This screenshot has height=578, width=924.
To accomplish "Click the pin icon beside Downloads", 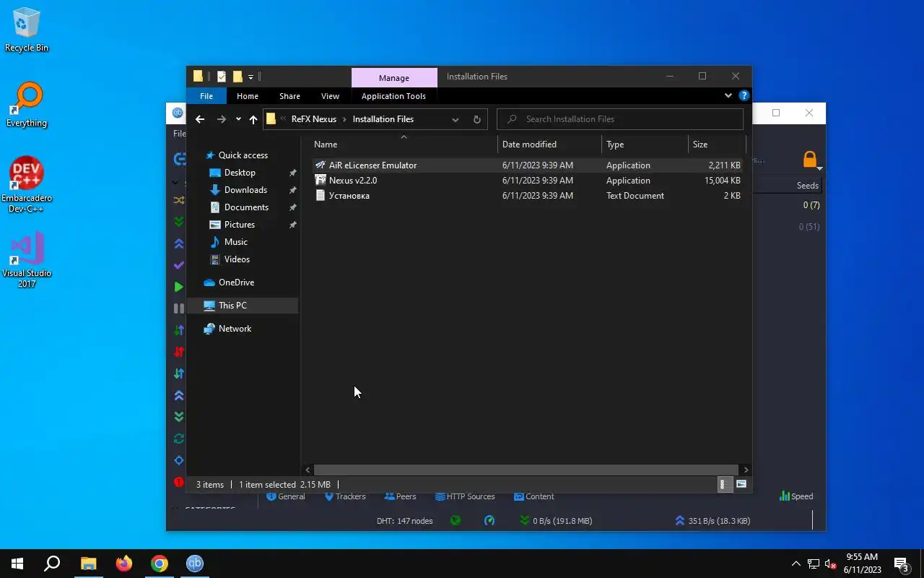I will (292, 190).
